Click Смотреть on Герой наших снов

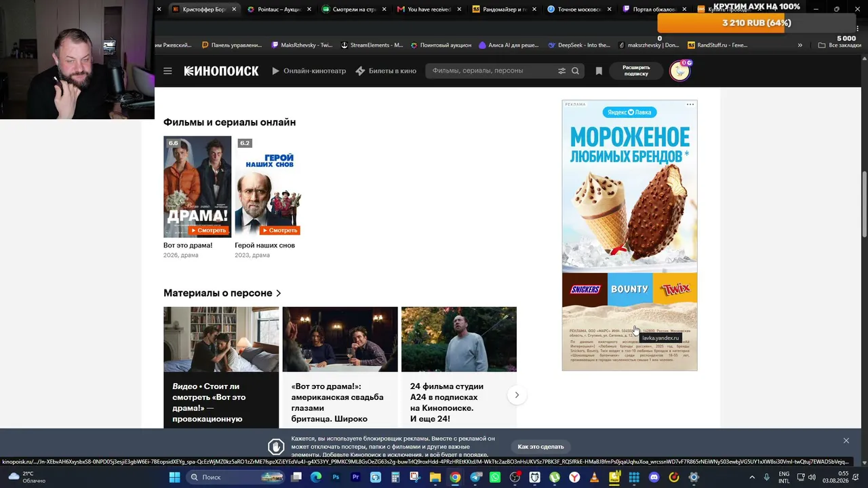[x=279, y=230]
